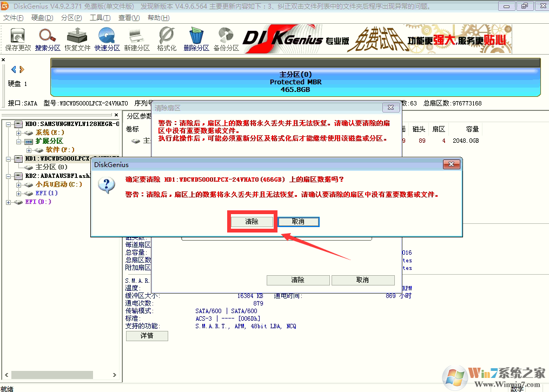The height and width of the screenshot is (392, 549).
Task: Open the 硬盘(D) menu
Action: coord(42,18)
